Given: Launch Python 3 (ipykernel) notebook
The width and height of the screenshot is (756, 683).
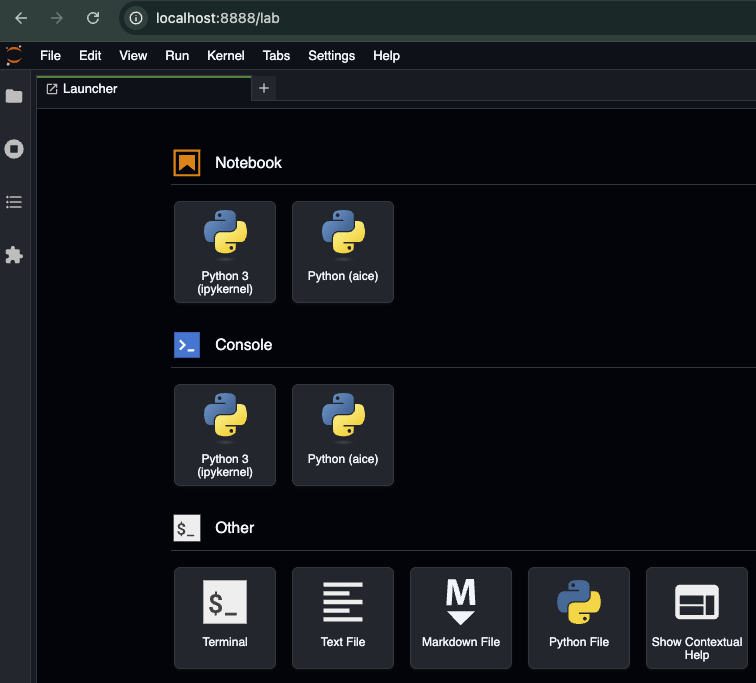Looking at the screenshot, I should (x=225, y=252).
